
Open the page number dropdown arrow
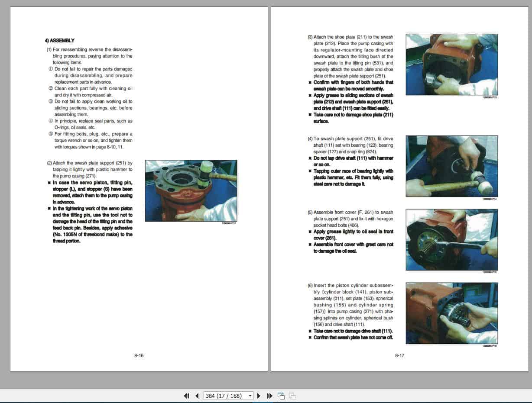pos(250,396)
